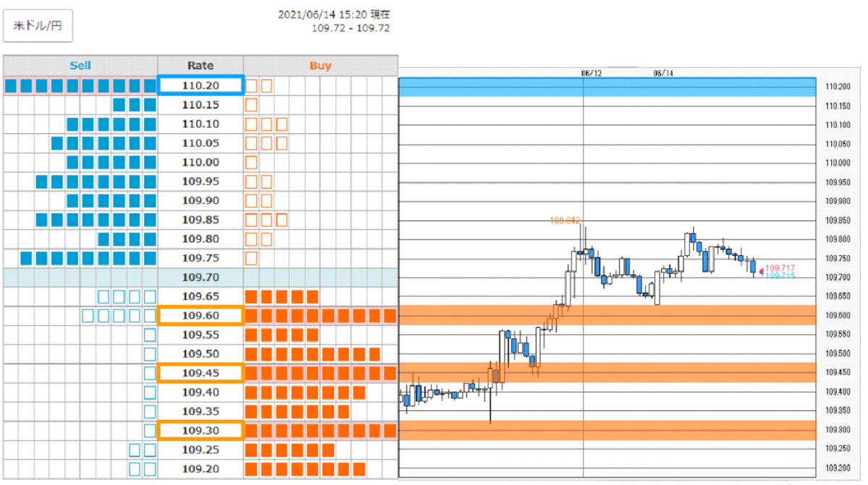This screenshot has height=485, width=868.
Task: Click the 109.90 rate cell
Action: (x=200, y=200)
